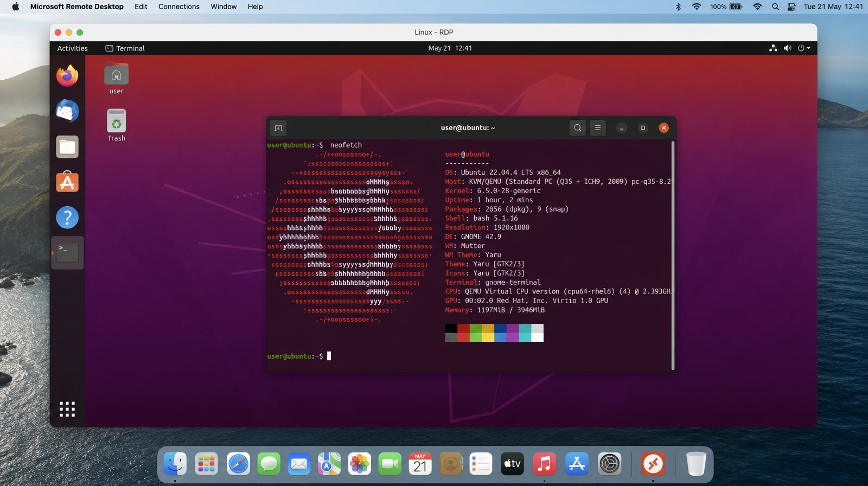868x486 pixels.
Task: Open Firefox from the Ubuntu dock
Action: click(x=67, y=76)
